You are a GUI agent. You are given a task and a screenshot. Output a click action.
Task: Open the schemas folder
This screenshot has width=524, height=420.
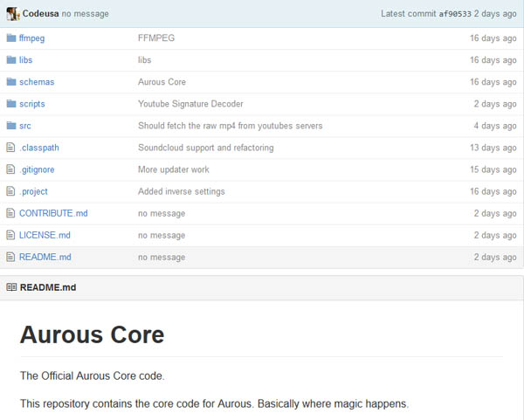37,82
